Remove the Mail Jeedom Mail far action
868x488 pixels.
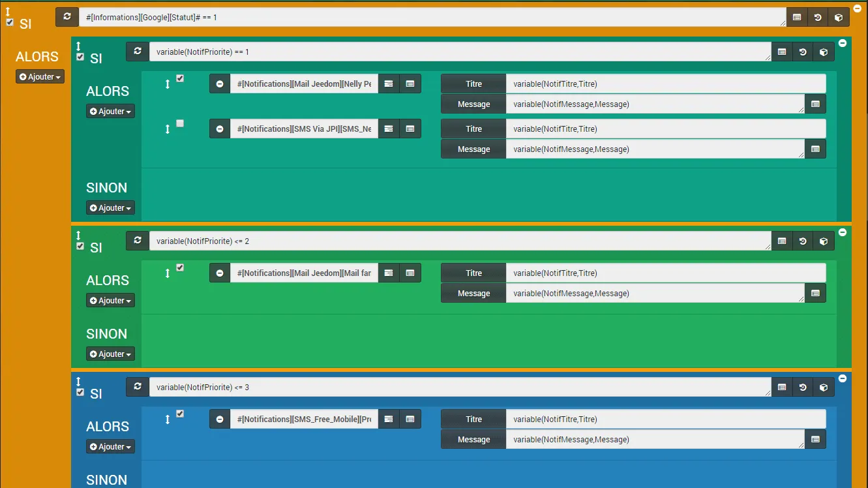pyautogui.click(x=220, y=273)
